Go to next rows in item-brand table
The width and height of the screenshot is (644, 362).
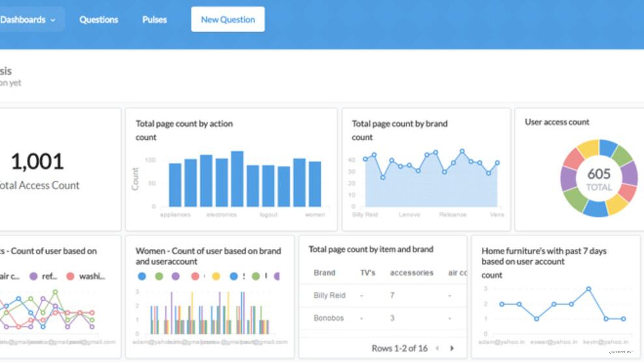pos(452,348)
